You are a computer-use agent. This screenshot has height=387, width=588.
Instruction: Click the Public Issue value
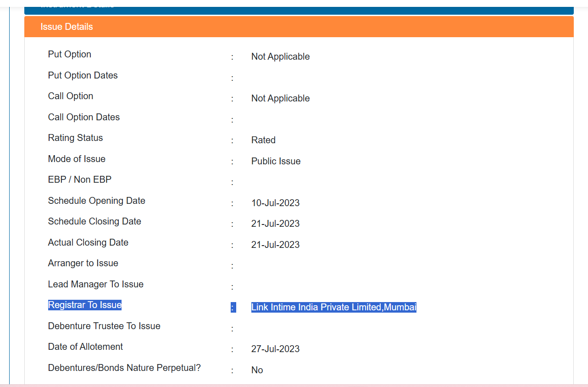click(x=276, y=161)
